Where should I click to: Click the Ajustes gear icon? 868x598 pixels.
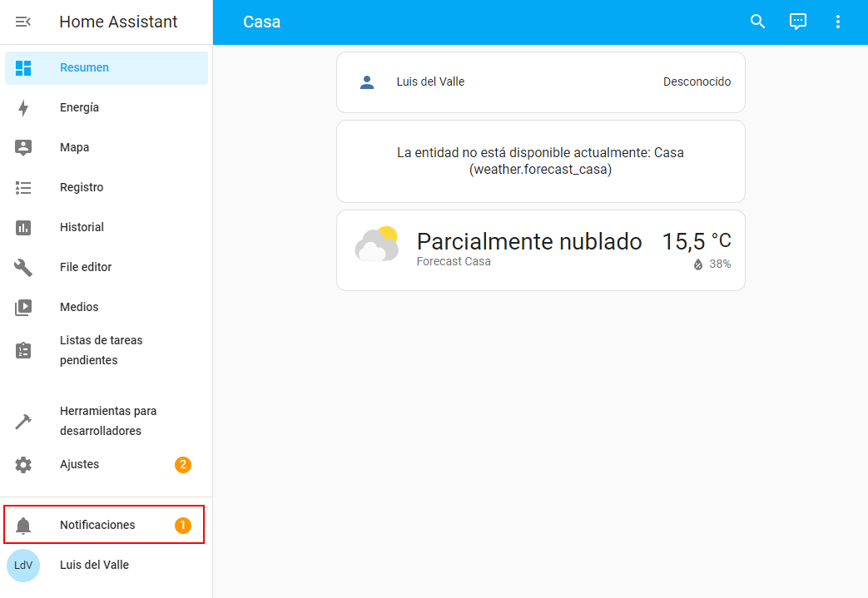[x=23, y=465]
